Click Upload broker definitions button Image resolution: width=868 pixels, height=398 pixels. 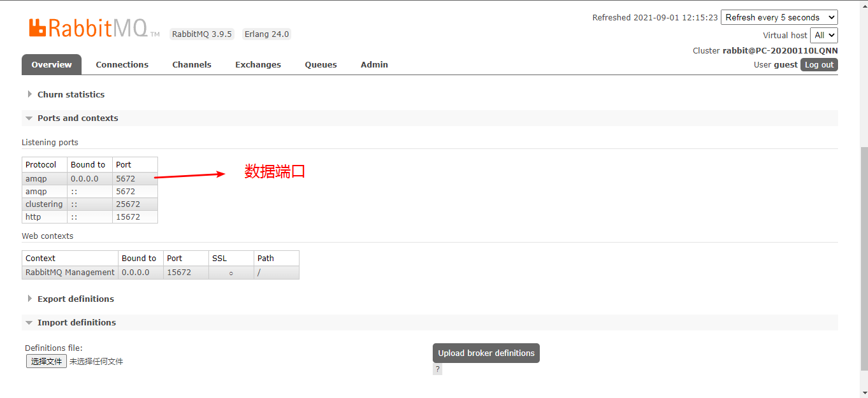[x=486, y=353]
